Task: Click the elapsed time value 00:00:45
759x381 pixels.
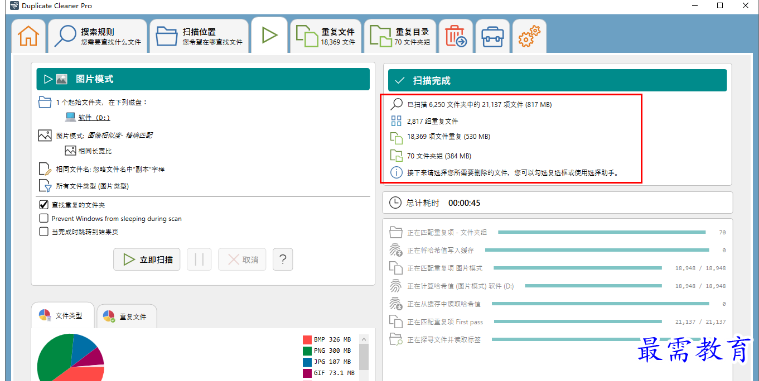Action: click(x=464, y=203)
